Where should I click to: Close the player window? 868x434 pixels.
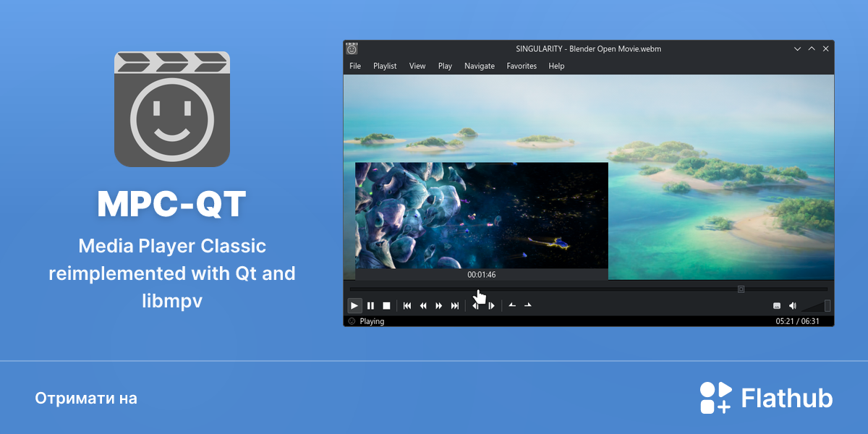click(x=826, y=49)
